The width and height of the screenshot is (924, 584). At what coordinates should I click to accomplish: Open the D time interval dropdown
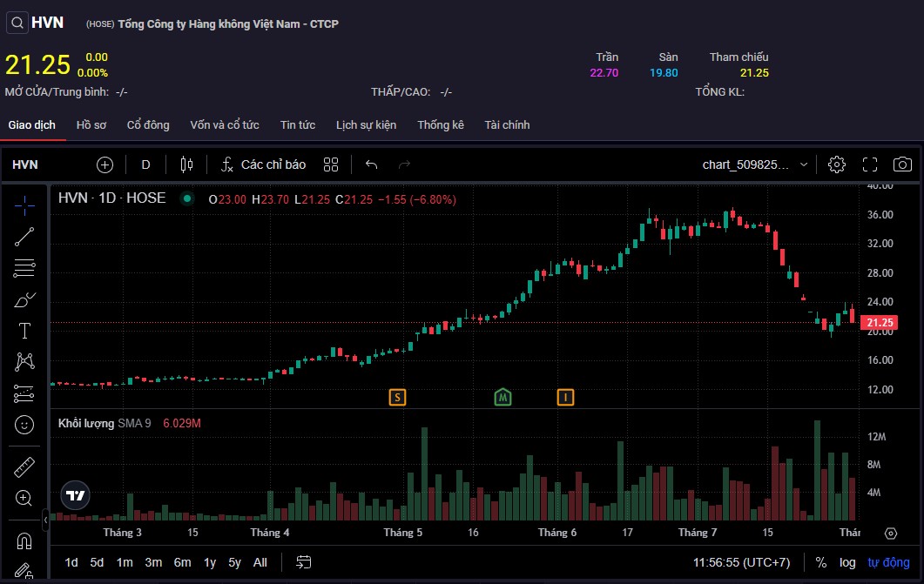145,164
